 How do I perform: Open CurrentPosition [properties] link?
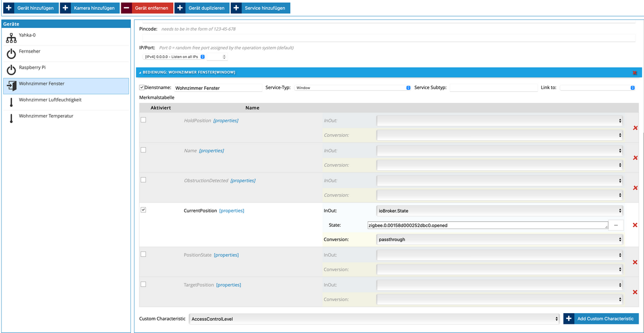click(232, 211)
